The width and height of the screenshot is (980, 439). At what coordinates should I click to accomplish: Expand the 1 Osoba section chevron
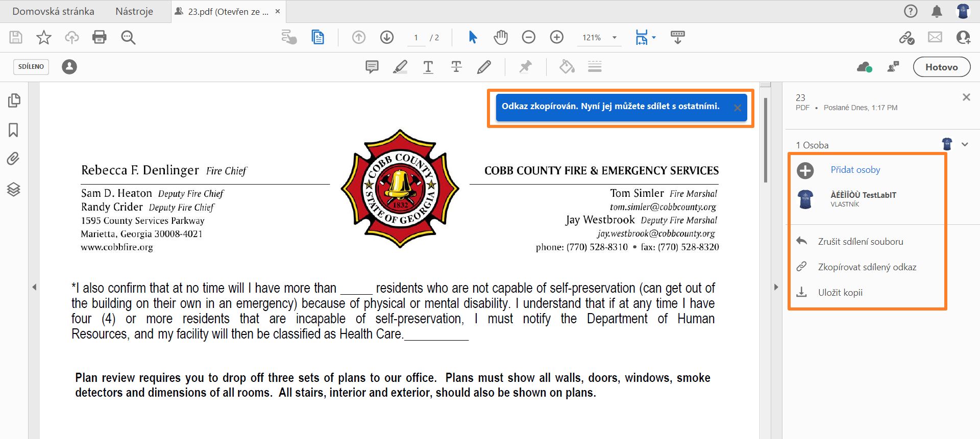tap(965, 144)
